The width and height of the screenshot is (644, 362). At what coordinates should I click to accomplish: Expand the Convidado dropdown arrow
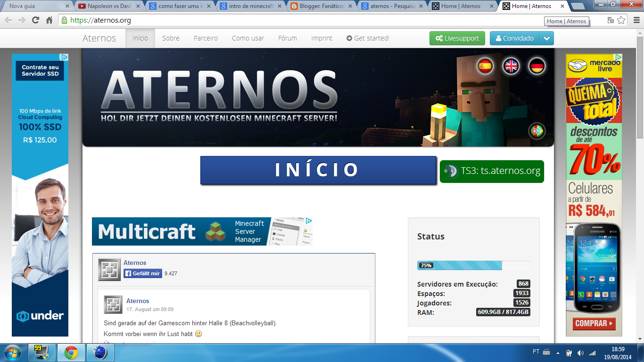546,39
